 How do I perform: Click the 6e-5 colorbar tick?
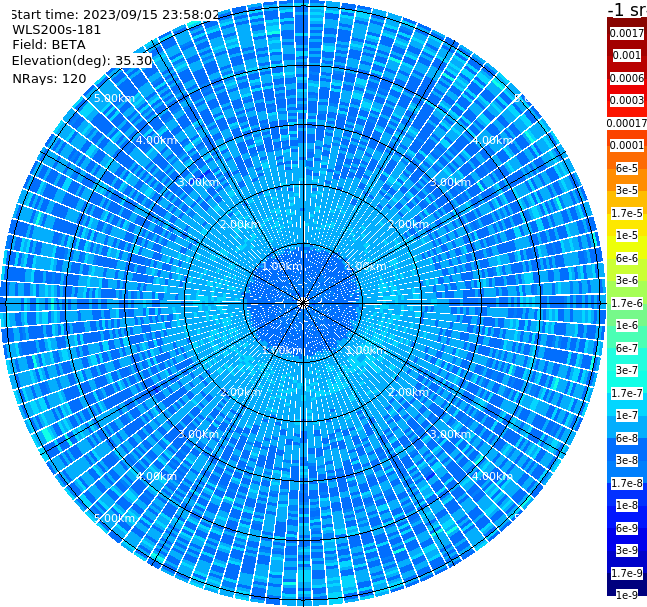tap(627, 168)
